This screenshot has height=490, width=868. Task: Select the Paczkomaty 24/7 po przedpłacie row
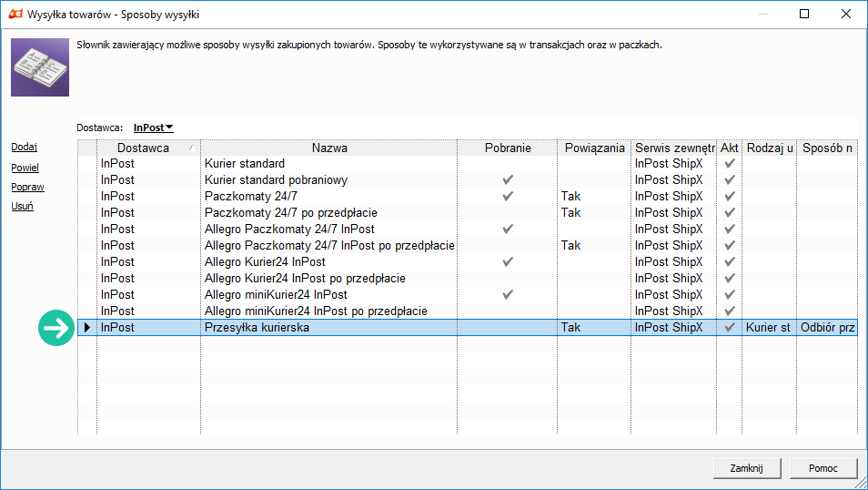pos(468,213)
